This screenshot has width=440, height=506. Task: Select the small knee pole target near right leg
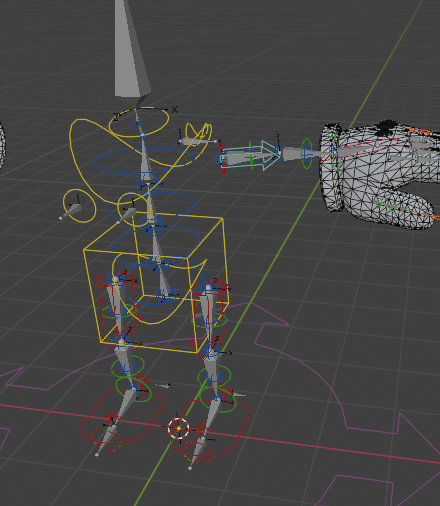[238, 395]
